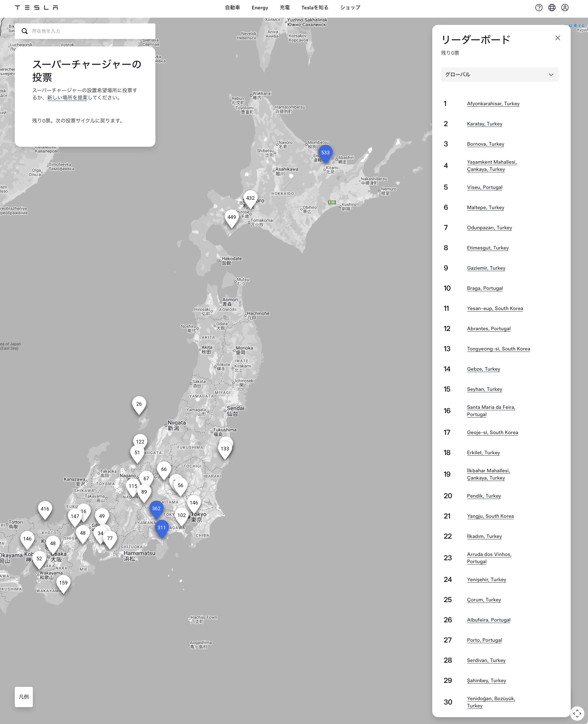The width and height of the screenshot is (588, 724).
Task: Select the 416 vote map pin
Action: (x=45, y=509)
